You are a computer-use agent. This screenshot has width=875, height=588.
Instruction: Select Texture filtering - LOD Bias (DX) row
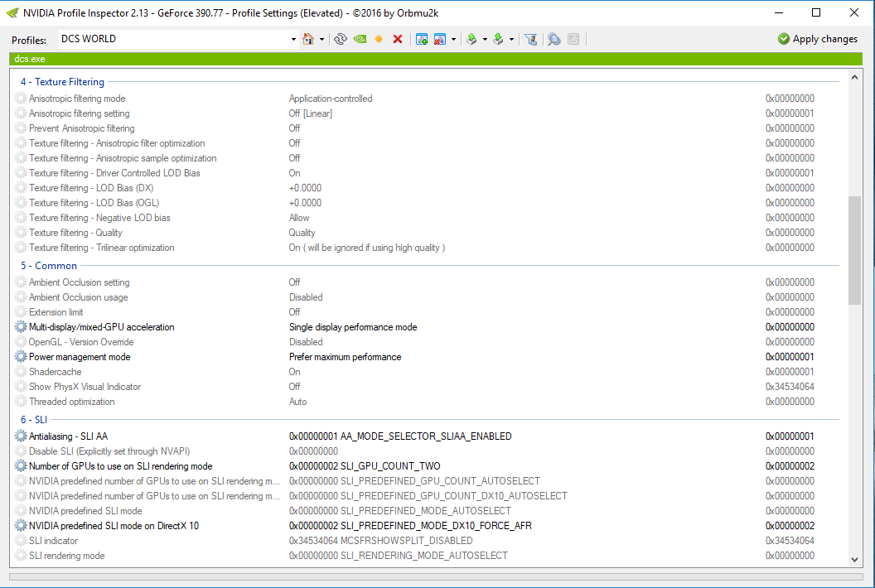tap(427, 188)
